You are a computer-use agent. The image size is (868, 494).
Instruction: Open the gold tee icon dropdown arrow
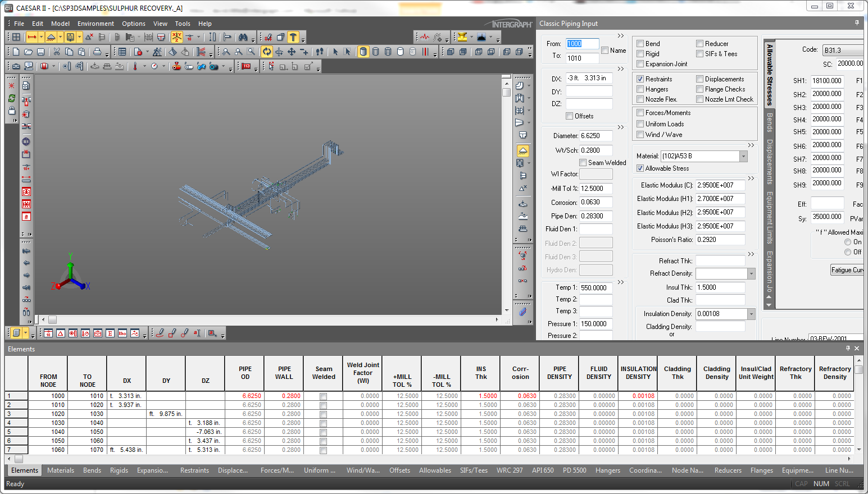pyautogui.click(x=471, y=37)
